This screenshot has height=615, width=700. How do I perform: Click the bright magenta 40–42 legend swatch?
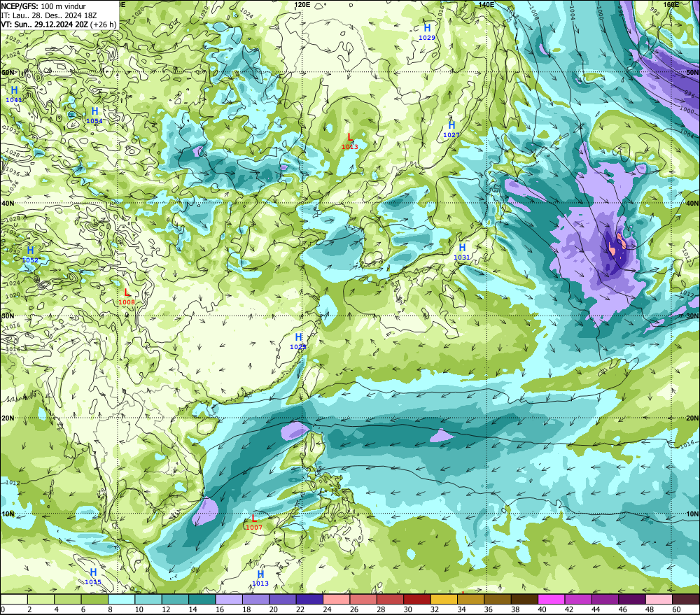(552, 599)
